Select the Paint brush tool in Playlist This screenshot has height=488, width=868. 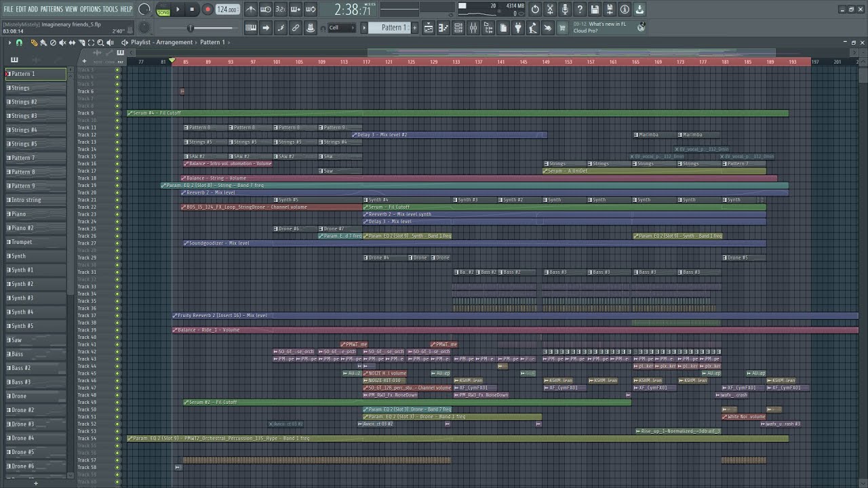[x=43, y=42]
